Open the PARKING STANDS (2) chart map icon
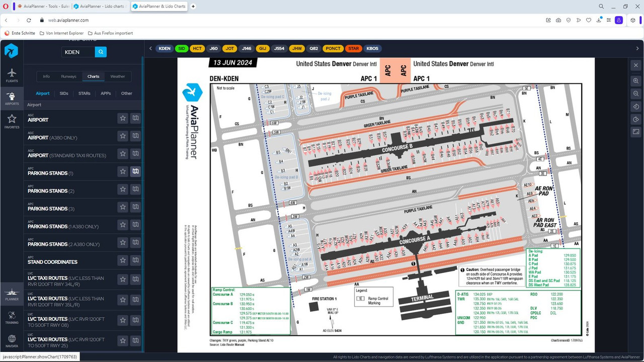Image resolution: width=644 pixels, height=362 pixels. click(135, 189)
